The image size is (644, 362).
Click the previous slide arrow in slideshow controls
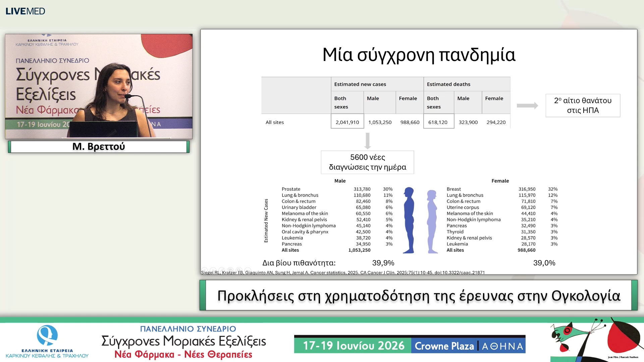pyautogui.click(x=204, y=270)
